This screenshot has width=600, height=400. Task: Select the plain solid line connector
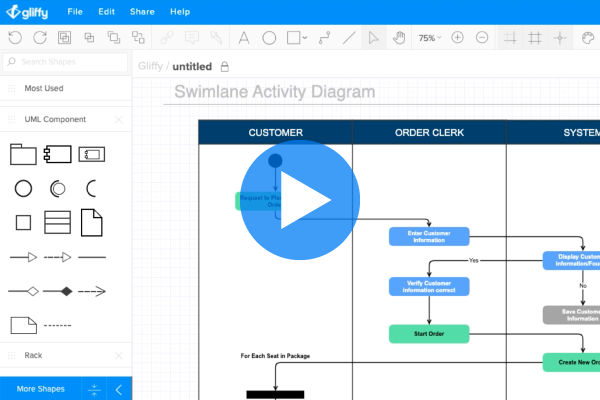click(x=91, y=257)
